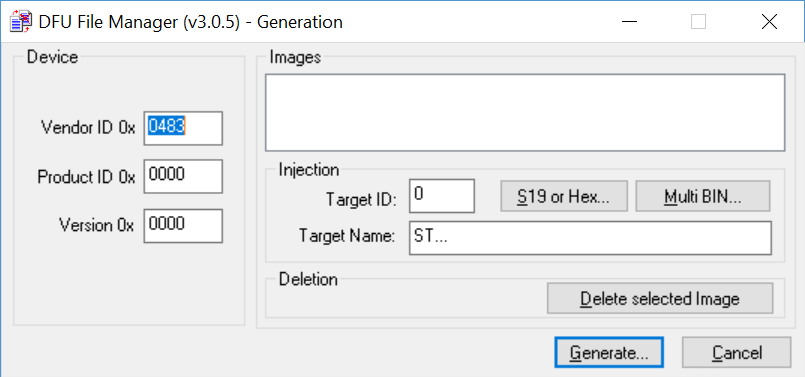Close the DFU File Manager window
805x377 pixels.
pyautogui.click(x=769, y=22)
